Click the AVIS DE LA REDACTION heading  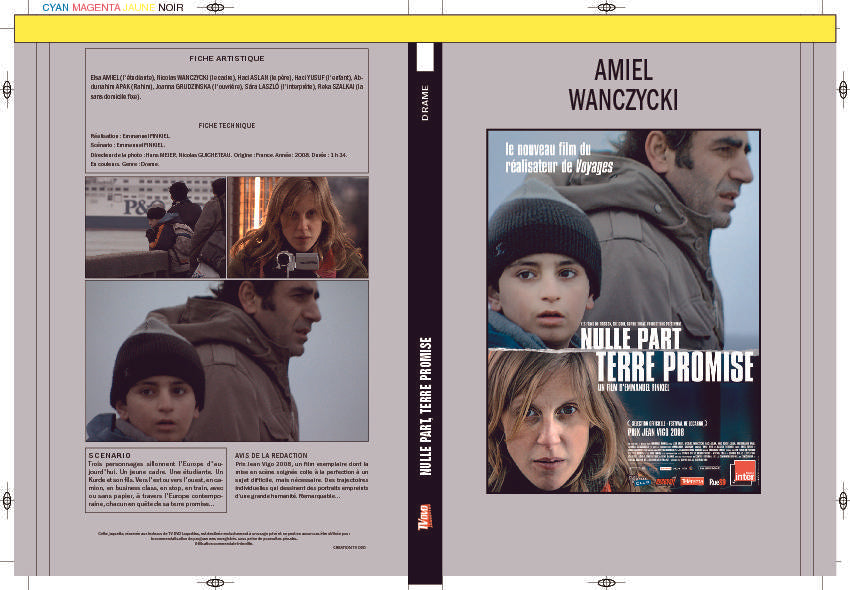[271, 456]
